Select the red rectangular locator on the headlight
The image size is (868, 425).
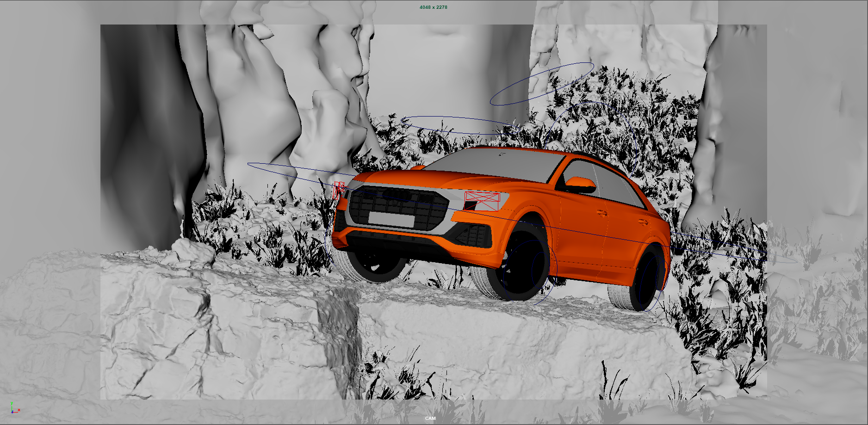pos(482,197)
